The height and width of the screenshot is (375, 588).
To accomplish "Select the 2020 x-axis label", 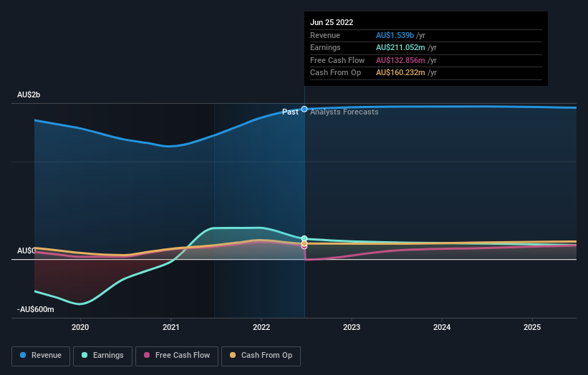I will (80, 327).
